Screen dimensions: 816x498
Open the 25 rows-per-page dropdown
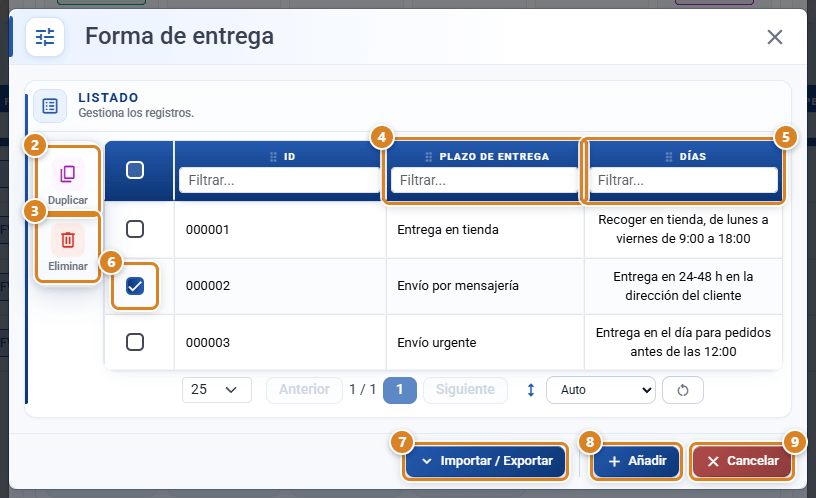(216, 390)
